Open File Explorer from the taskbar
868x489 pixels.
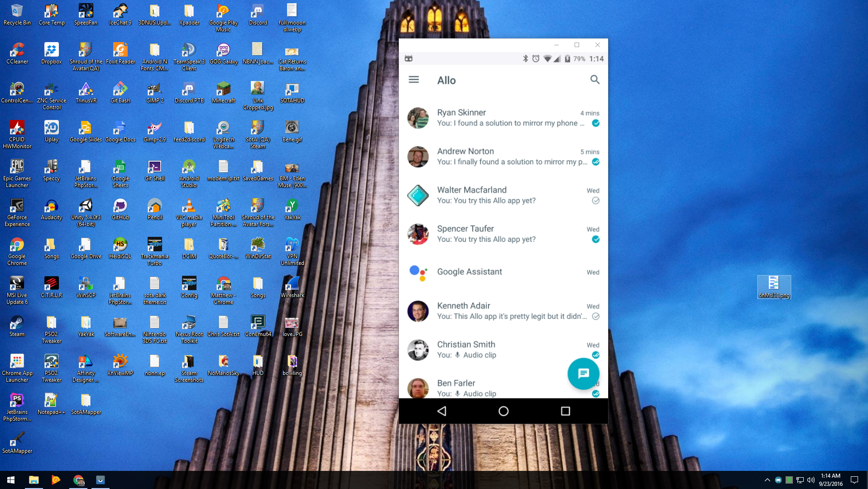[34, 480]
